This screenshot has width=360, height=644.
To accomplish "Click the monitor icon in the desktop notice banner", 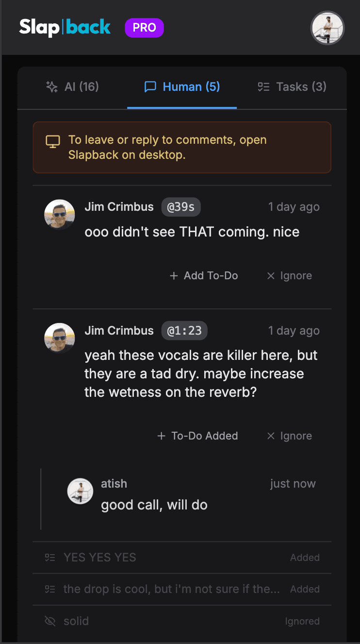I will pos(52,141).
